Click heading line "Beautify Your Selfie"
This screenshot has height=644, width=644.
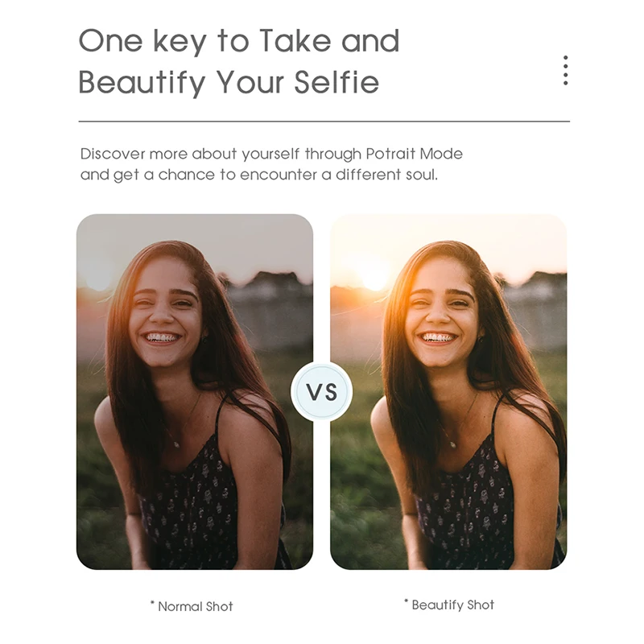click(229, 82)
